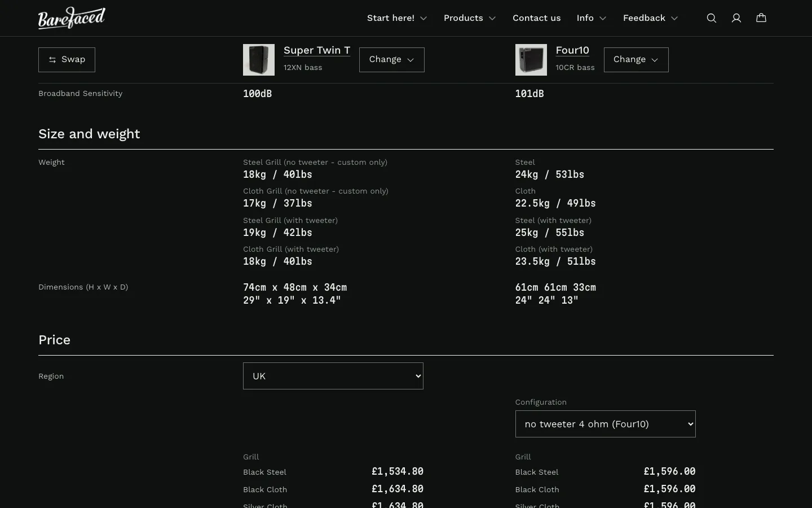Click the £1,634.80 Black Cloth price
Screen dimensions: 812x508
click(398, 489)
